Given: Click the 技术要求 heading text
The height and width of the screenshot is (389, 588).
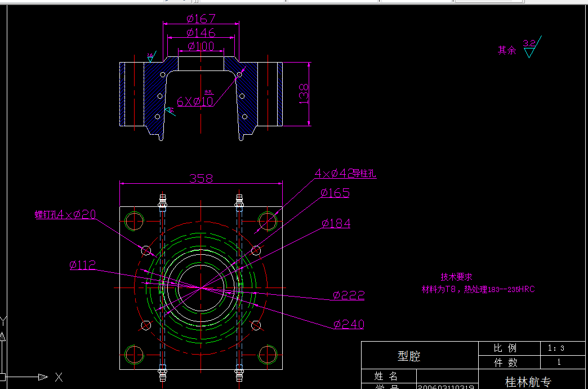Looking at the screenshot, I should pos(456,277).
